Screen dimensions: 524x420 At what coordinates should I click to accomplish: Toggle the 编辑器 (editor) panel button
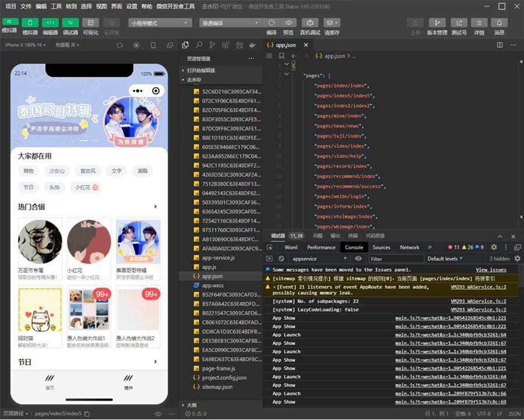pyautogui.click(x=50, y=22)
